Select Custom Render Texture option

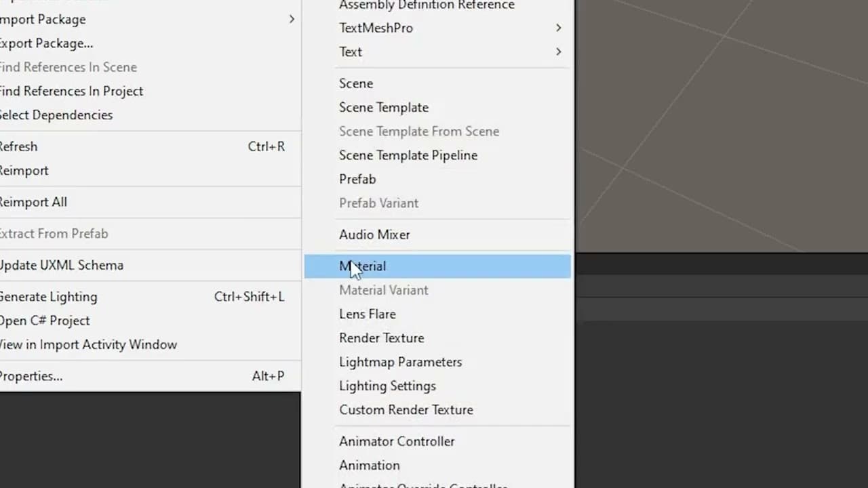point(406,409)
